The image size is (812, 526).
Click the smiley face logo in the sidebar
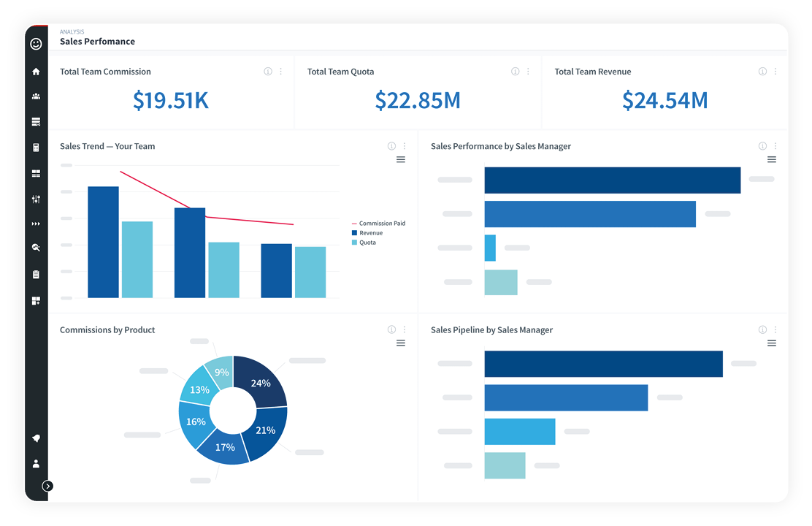(36, 44)
